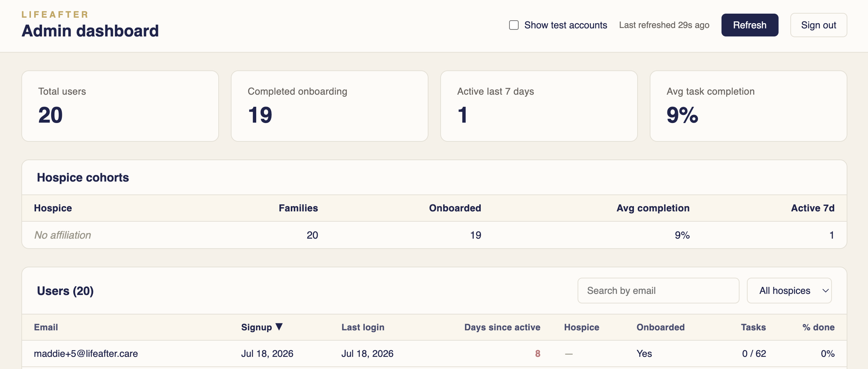This screenshot has height=369, width=868.
Task: Click the Last refreshed 29s ago text
Action: (x=664, y=25)
